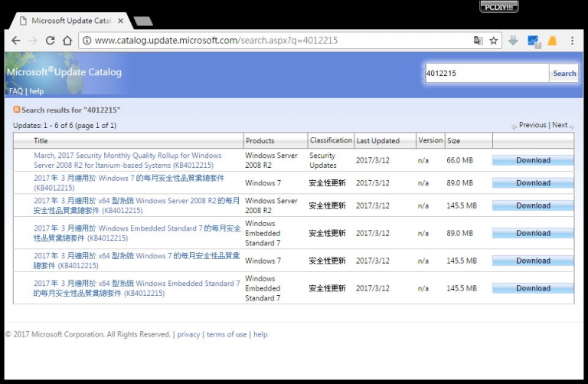Download the 89.0 MB Embedded Standard 7 update
Viewport: 588px width, 384px height.
point(533,233)
